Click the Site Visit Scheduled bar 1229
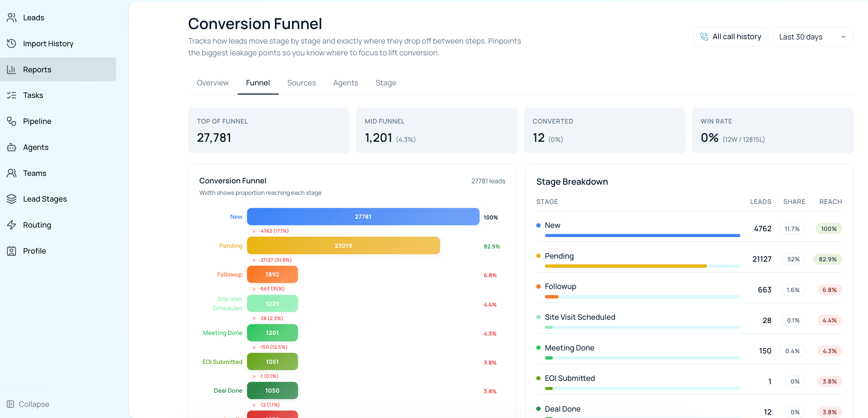Viewport: 868px width, 418px height. tap(272, 304)
